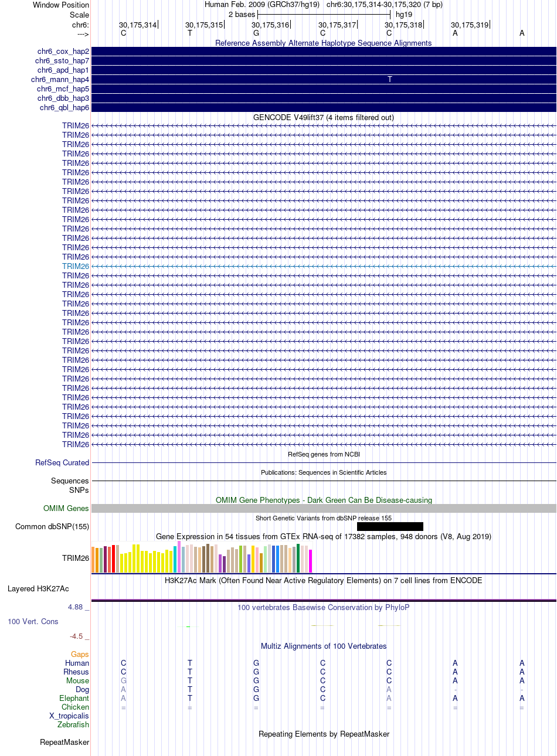Open Short Genetic Variants from dbSNP release 155
Viewport: 557px width, 756px height.
click(x=324, y=518)
